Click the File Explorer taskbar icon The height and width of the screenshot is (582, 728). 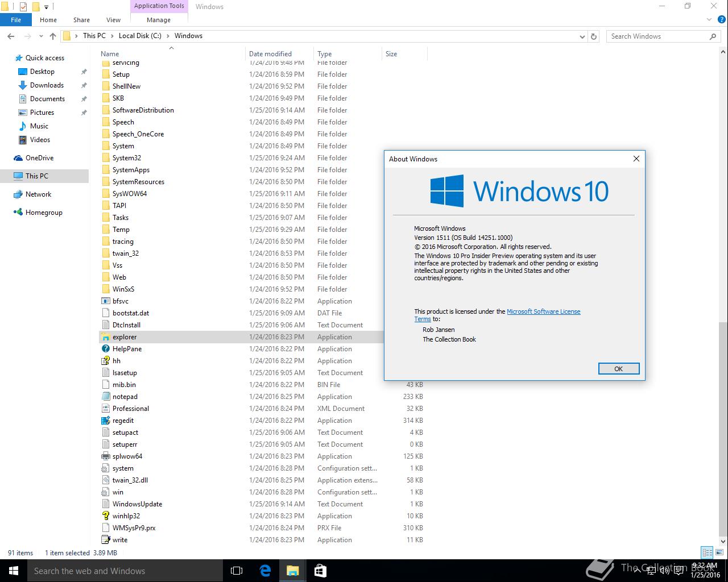(292, 571)
